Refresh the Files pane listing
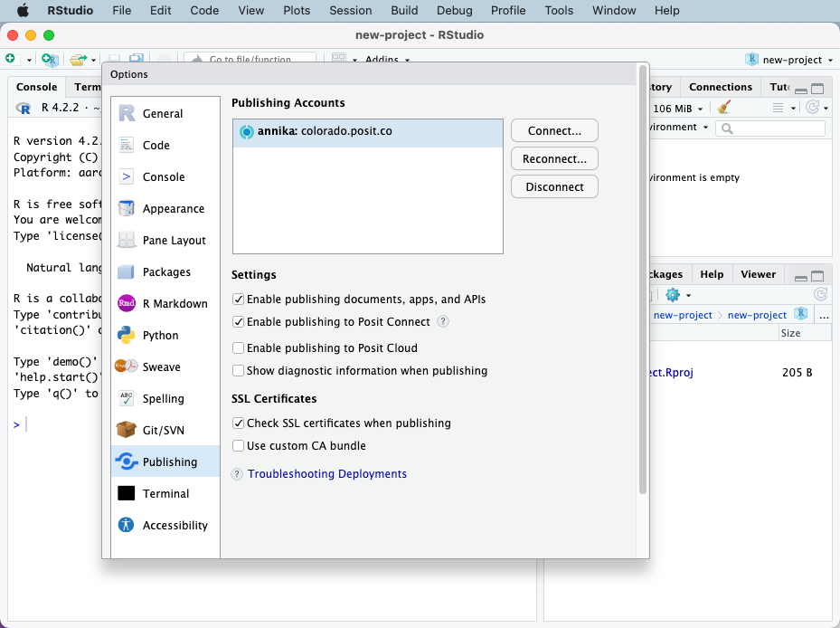Screen dimensions: 840x628 click(x=820, y=294)
